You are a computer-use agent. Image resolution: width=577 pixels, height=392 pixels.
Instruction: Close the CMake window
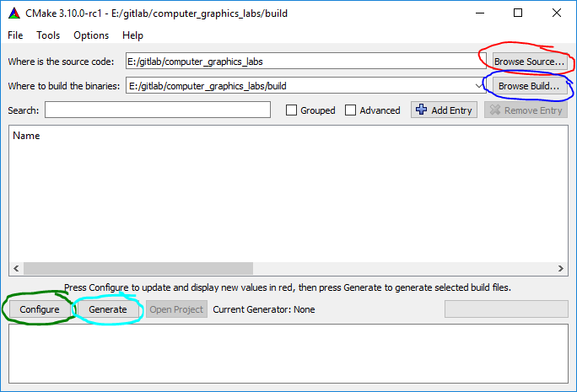557,13
